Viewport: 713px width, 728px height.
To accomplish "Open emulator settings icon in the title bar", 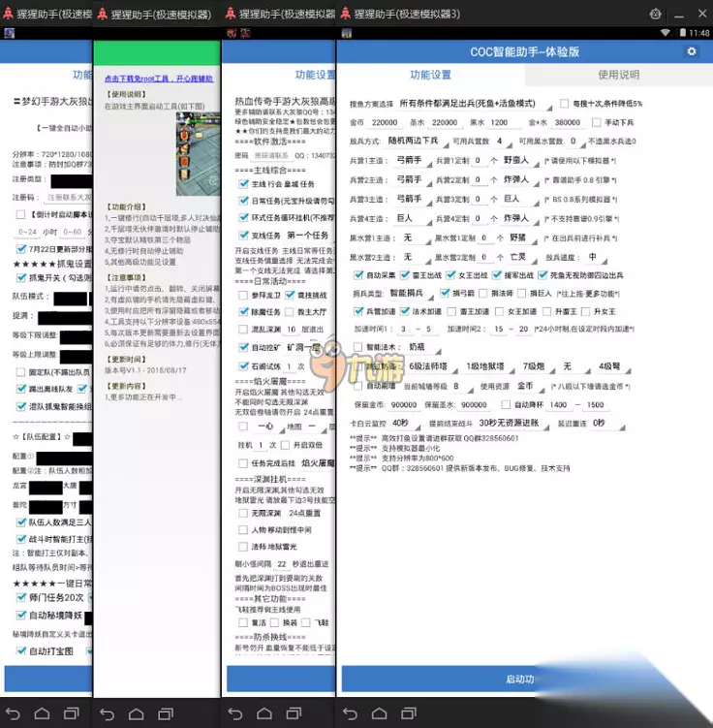I will tap(655, 14).
